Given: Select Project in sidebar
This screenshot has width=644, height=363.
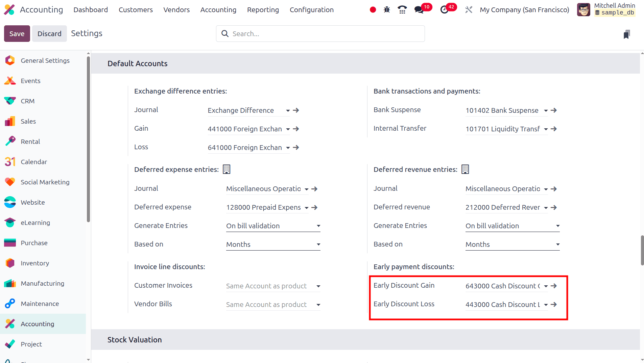Looking at the screenshot, I should [43, 344].
